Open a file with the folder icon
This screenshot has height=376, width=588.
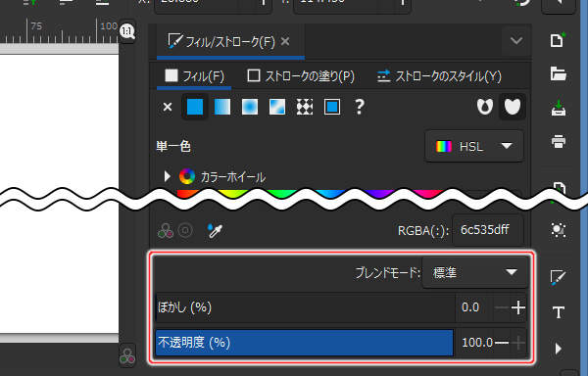pos(558,73)
